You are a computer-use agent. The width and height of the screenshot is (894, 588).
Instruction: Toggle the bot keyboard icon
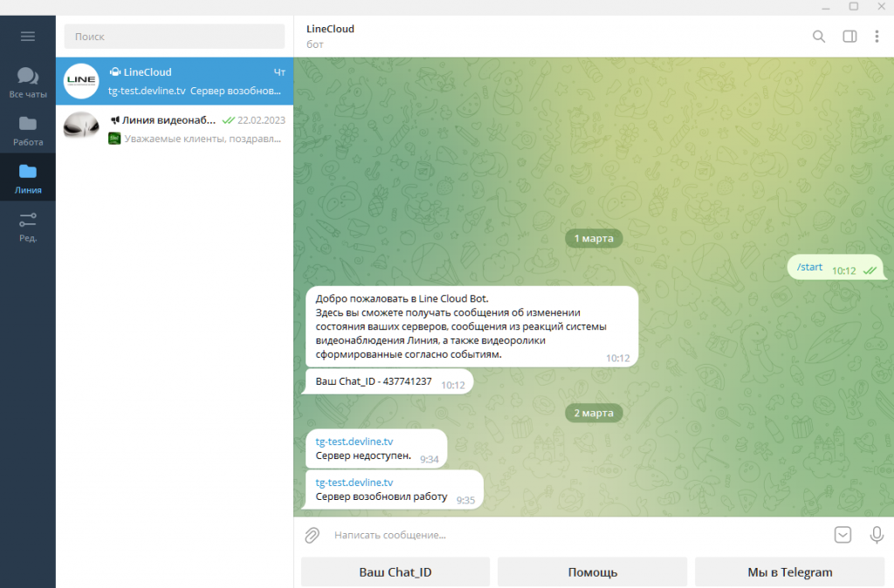click(x=842, y=535)
